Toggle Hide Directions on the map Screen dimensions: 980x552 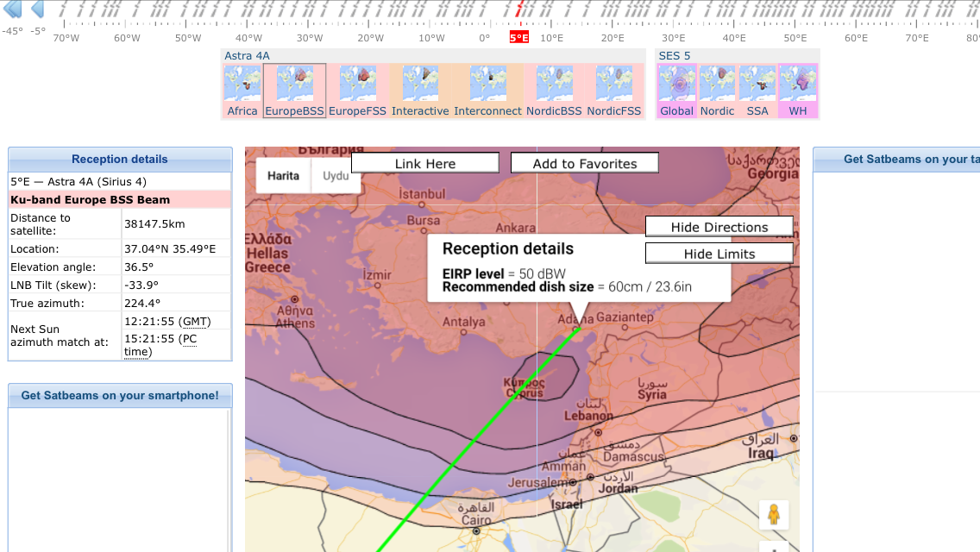[719, 227]
